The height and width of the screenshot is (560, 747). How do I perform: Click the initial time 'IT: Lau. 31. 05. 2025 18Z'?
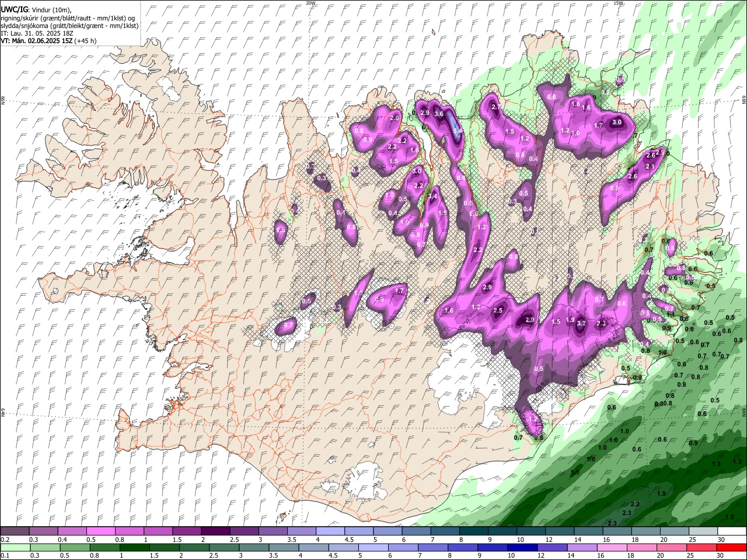(37, 33)
